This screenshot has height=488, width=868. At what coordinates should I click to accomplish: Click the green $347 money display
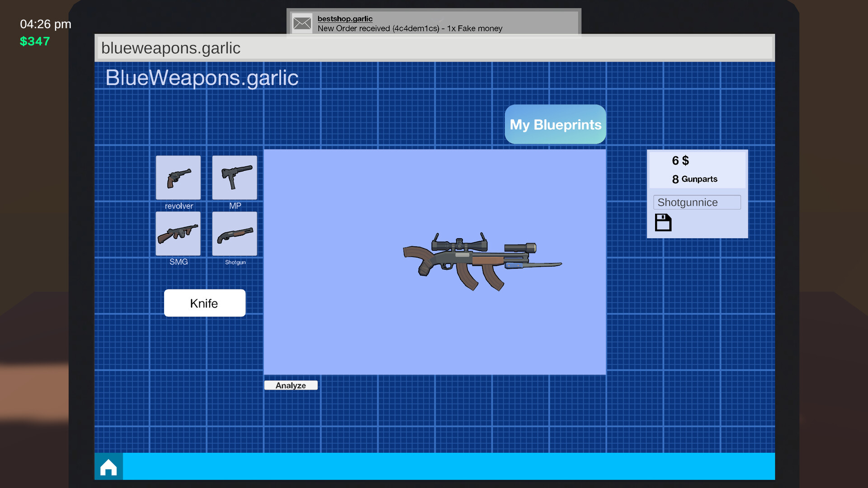35,42
